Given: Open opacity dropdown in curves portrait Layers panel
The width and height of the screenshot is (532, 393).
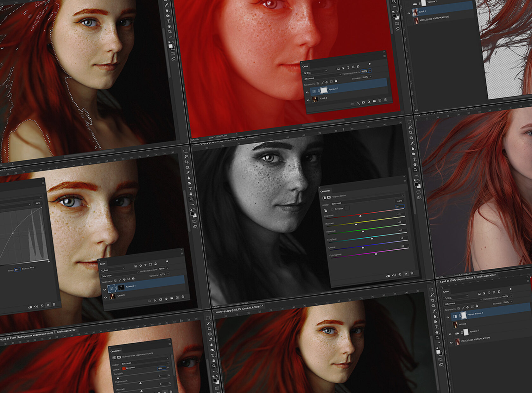Looking at the screenshot, I should point(168,268).
